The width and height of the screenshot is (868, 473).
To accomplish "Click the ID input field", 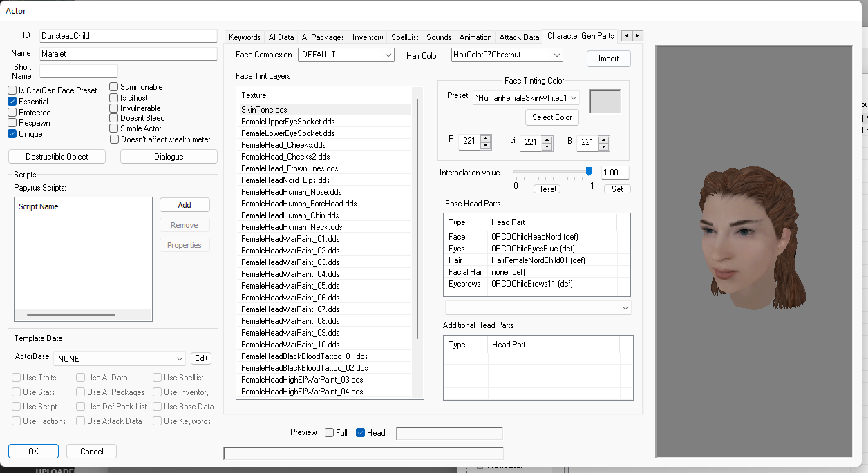I will (x=129, y=35).
